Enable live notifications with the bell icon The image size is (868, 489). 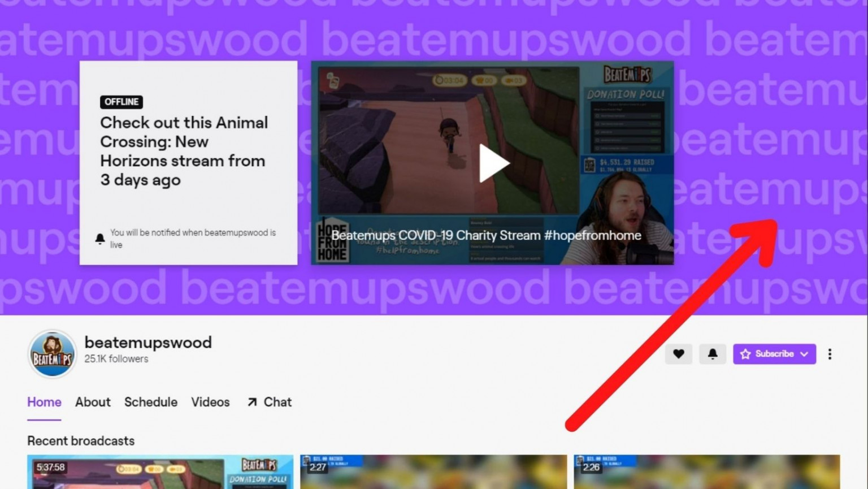point(713,354)
